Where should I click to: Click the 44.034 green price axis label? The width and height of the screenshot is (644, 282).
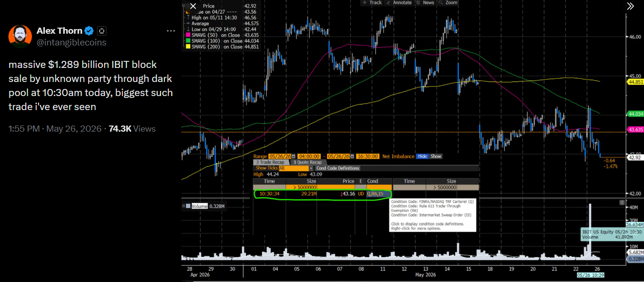pyautogui.click(x=635, y=114)
